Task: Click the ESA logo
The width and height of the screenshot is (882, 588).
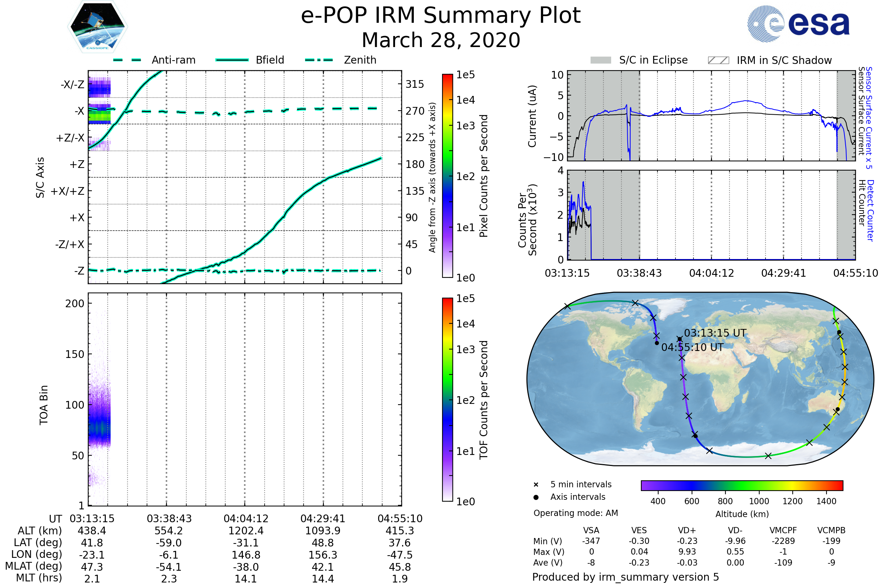Action: [798, 24]
